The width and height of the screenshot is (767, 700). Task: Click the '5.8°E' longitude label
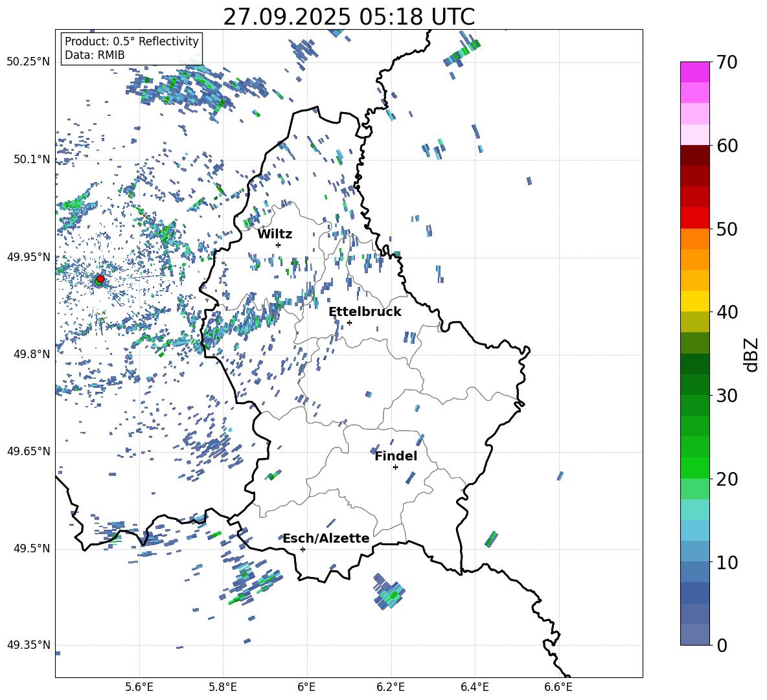(x=223, y=687)
